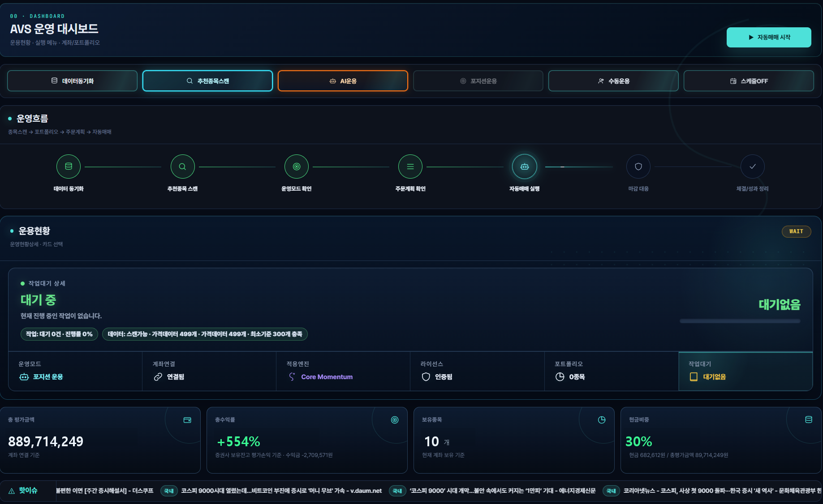Click the wallet icon on 총 평가금액 card
The width and height of the screenshot is (823, 504).
(x=187, y=420)
